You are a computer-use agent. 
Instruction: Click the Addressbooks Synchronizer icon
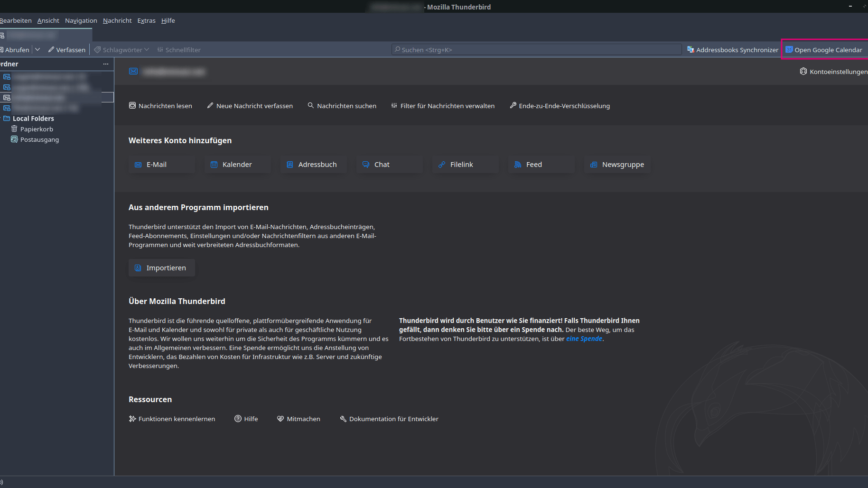pyautogui.click(x=691, y=49)
